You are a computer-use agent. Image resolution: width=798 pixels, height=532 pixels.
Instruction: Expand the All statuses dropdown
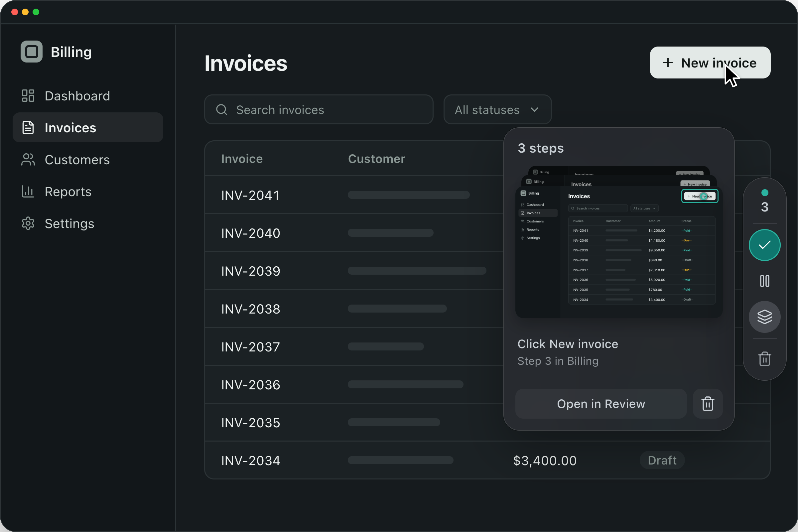coord(497,110)
